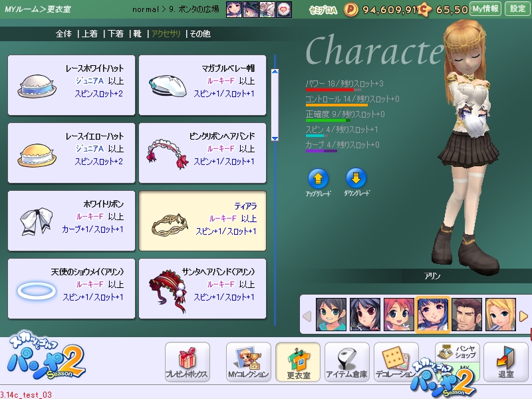This screenshot has height=399, width=532.
Task: Click the blue Upgrade arrow icon
Action: pos(318,178)
